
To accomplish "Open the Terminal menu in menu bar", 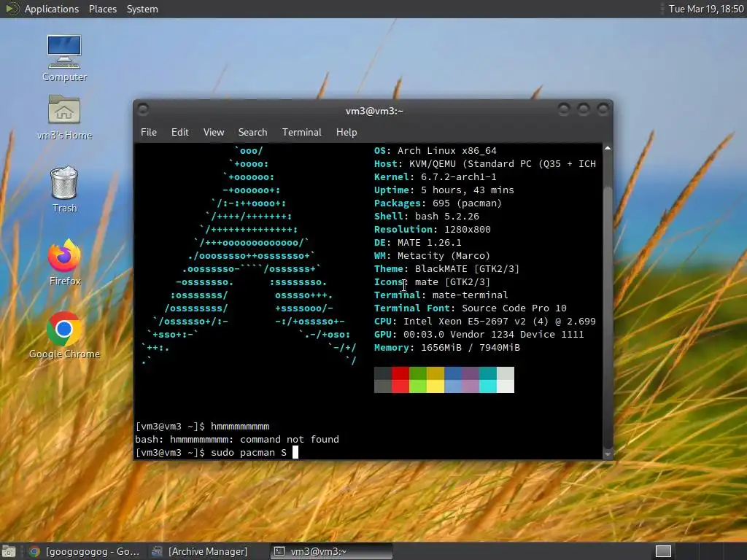I will (301, 133).
